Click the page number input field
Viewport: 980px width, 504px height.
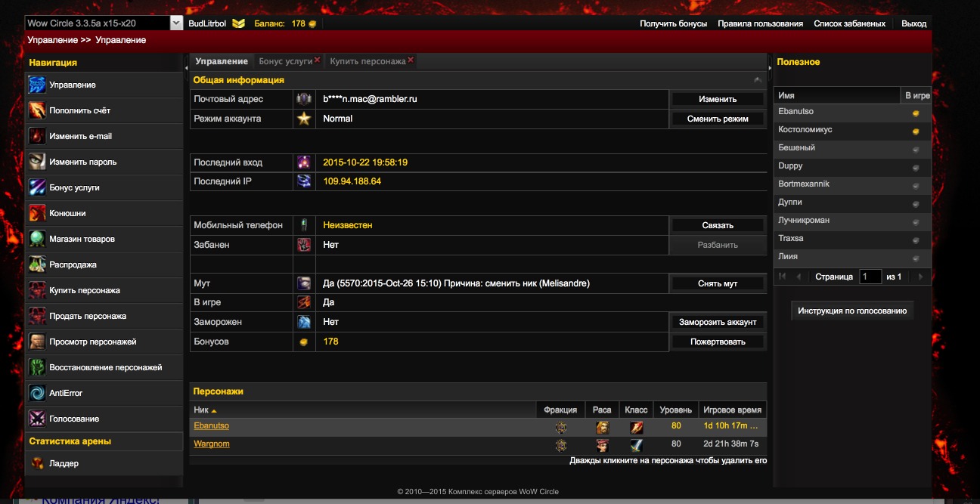click(x=870, y=277)
